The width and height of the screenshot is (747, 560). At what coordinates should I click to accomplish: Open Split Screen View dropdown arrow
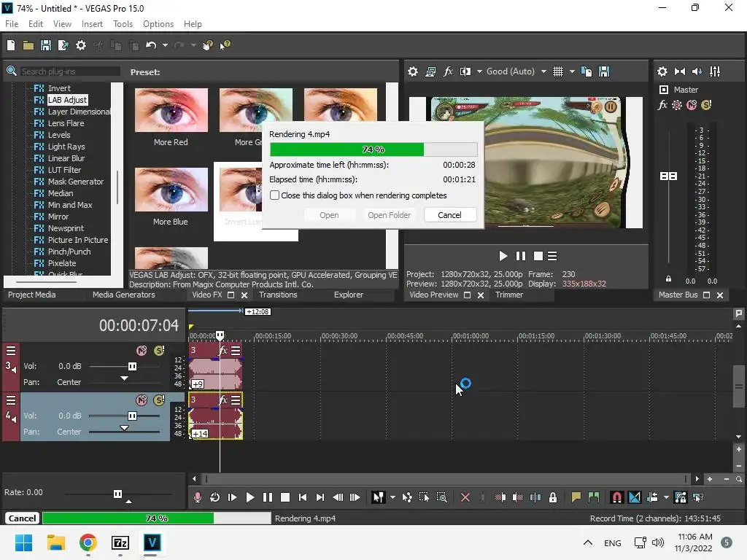pyautogui.click(x=479, y=72)
